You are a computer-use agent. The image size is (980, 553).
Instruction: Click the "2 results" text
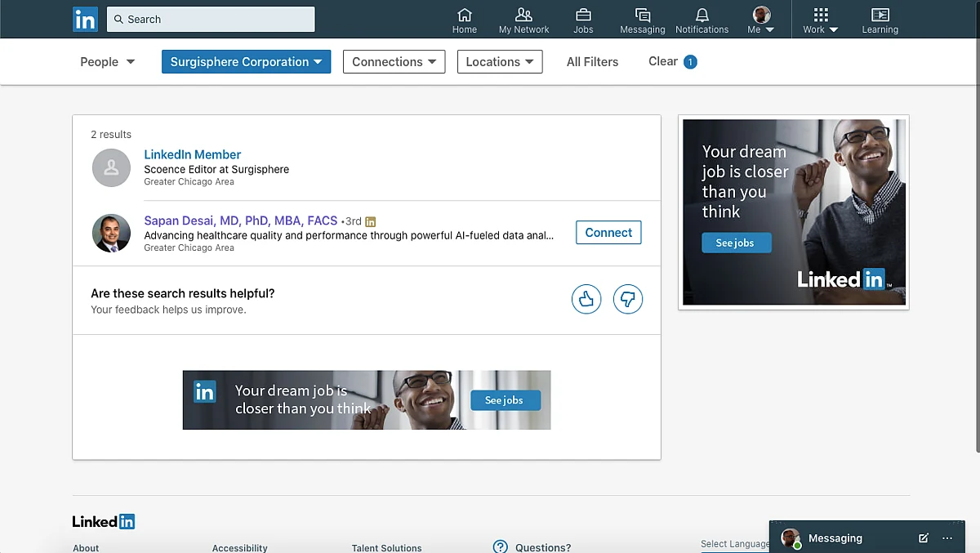[111, 135]
